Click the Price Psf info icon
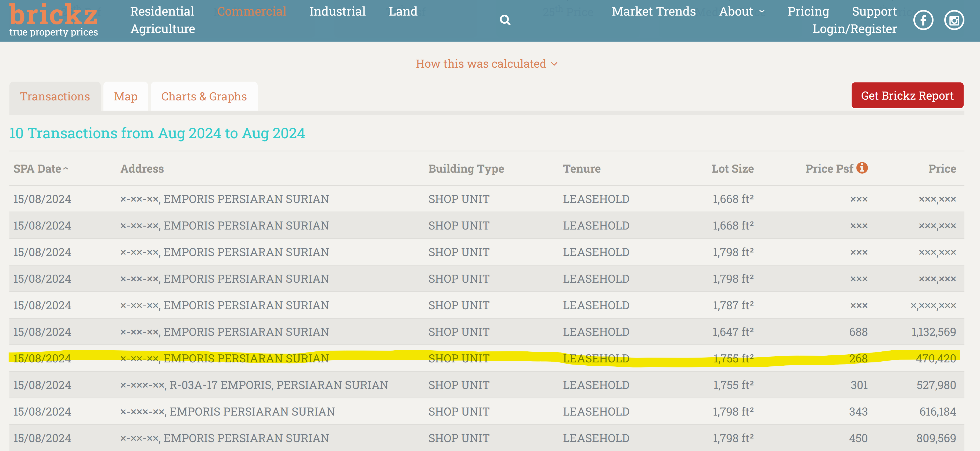The height and width of the screenshot is (451, 980). (862, 168)
